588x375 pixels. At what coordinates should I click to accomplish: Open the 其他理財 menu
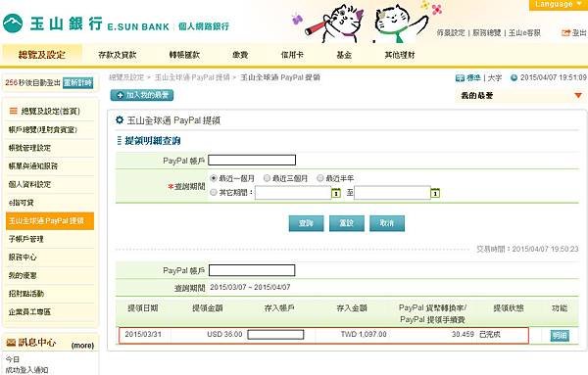[400, 55]
